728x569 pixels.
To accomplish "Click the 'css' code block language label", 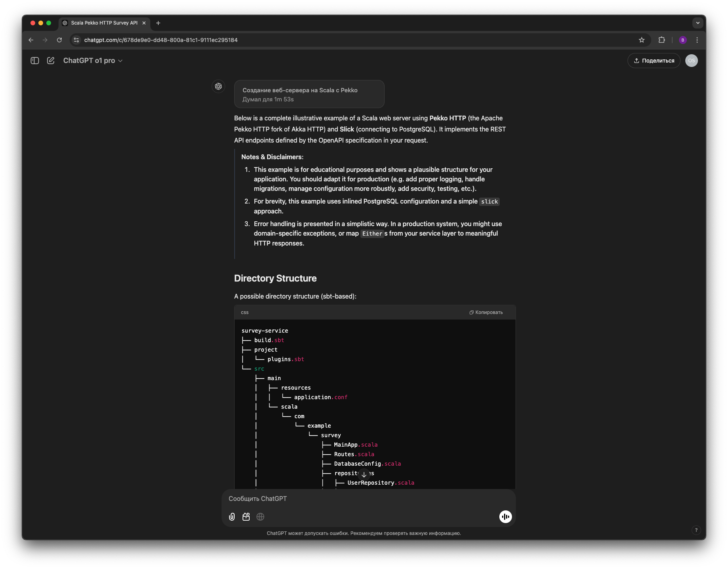I will pos(245,312).
